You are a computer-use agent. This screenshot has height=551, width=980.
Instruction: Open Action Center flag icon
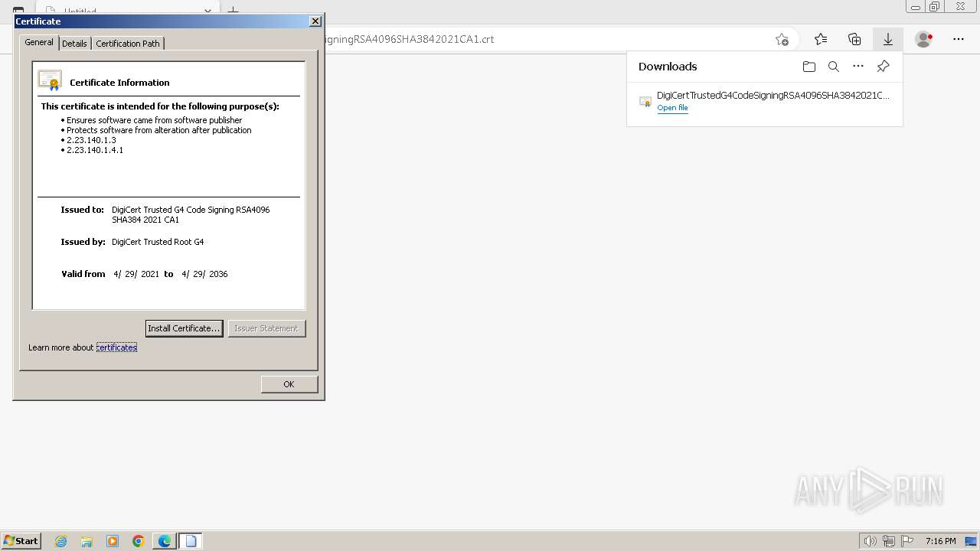(907, 541)
